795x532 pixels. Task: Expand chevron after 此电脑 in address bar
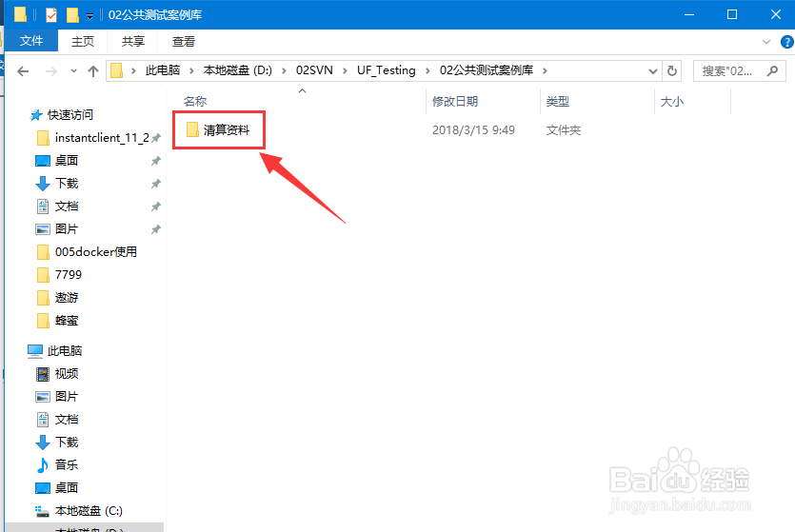coord(191,71)
